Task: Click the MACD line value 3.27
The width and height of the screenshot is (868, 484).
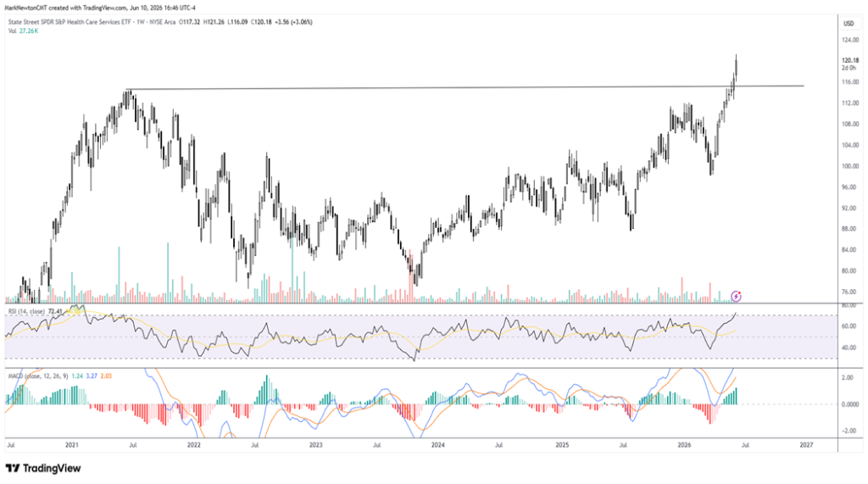Action: (x=92, y=376)
